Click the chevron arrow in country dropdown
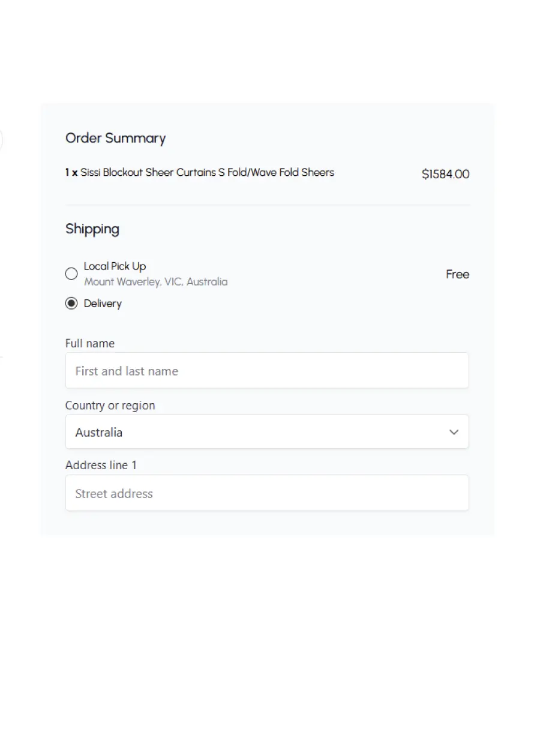This screenshot has height=756, width=540. 454,432
